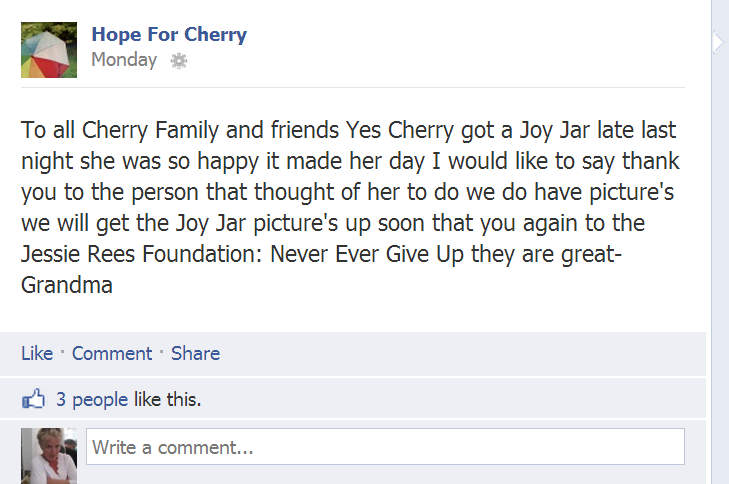The width and height of the screenshot is (729, 484).
Task: Open the commenter avatar beside the comment box
Action: (49, 456)
